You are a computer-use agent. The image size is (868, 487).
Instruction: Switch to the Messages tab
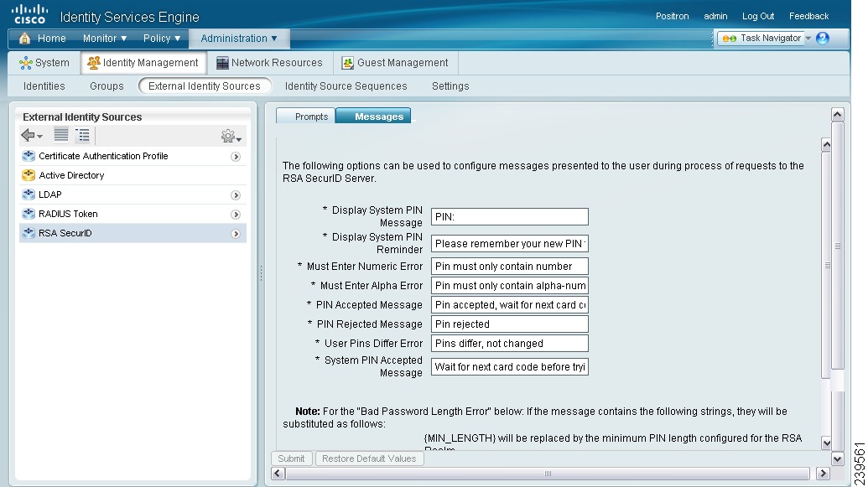click(x=374, y=116)
